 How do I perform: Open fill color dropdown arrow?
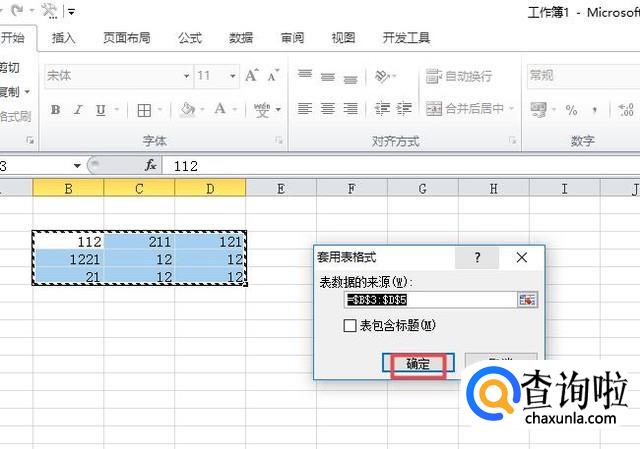[202, 109]
